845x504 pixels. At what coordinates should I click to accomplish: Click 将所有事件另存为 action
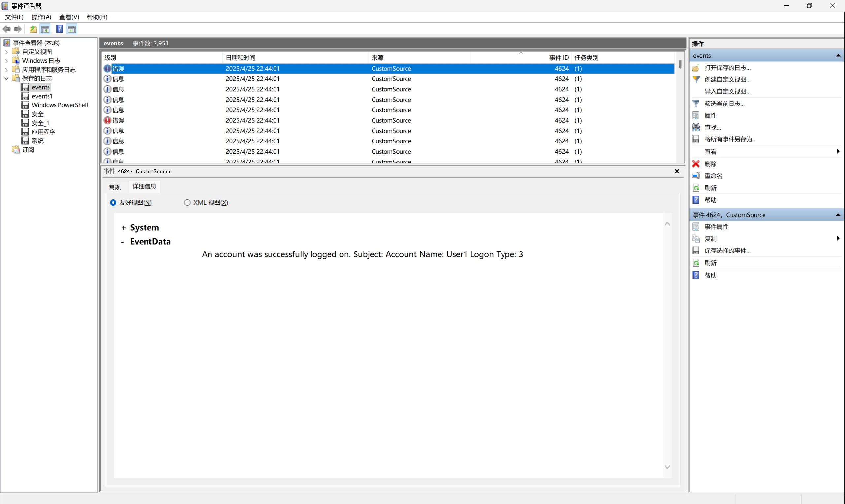pos(730,139)
